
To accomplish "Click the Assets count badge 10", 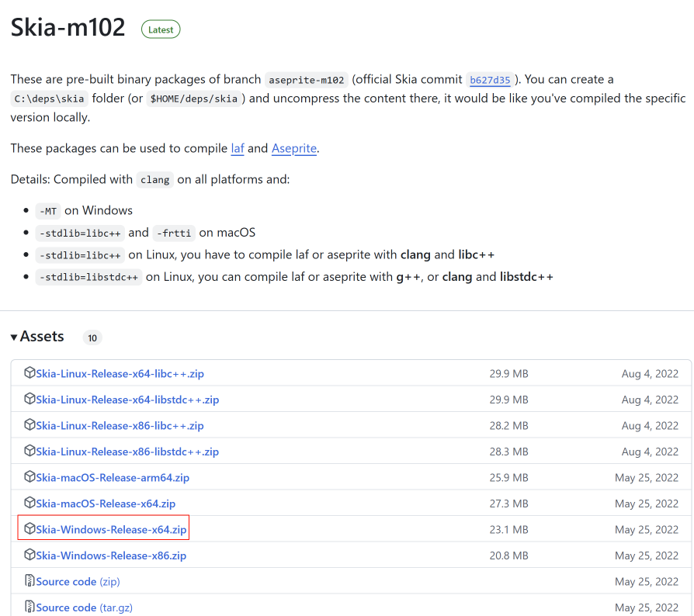I will pos(92,337).
